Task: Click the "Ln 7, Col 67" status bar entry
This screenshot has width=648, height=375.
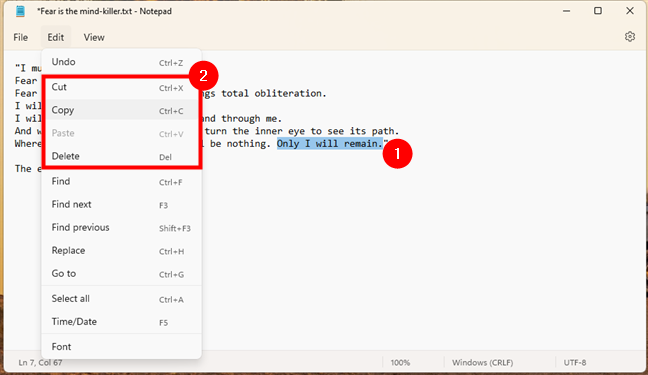Action: click(40, 363)
